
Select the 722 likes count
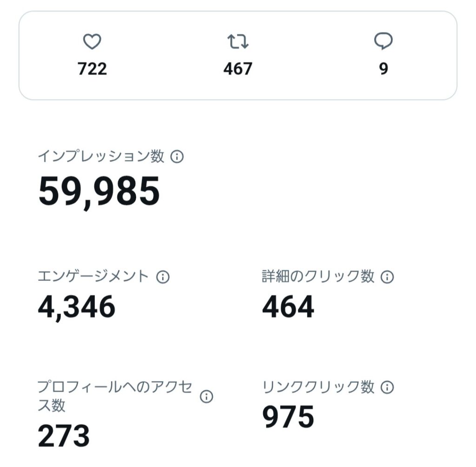[93, 69]
